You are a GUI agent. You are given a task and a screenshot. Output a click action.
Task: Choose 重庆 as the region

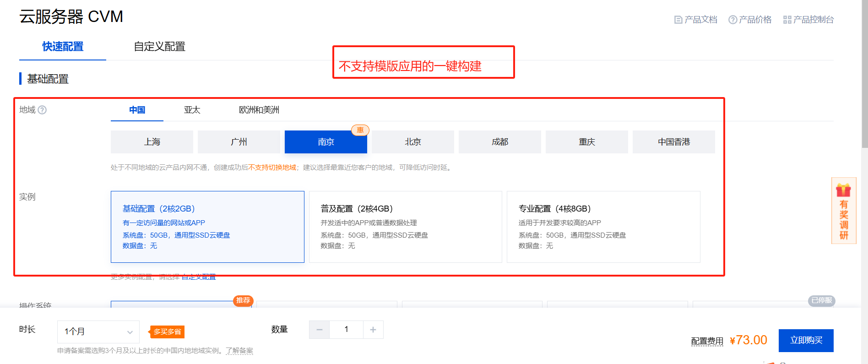[587, 142]
